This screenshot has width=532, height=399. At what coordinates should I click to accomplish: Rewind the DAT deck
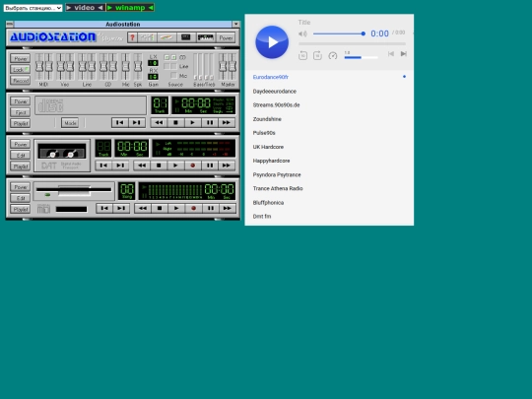142,166
